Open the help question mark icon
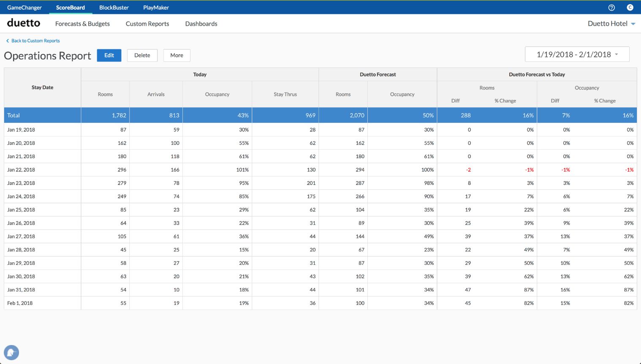The width and height of the screenshot is (641, 364). pyautogui.click(x=611, y=8)
